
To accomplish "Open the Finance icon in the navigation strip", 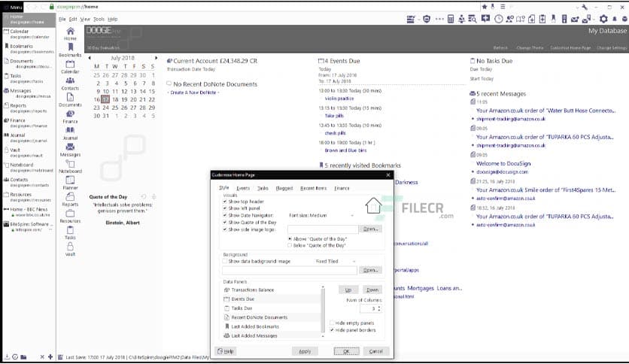I will (70, 114).
